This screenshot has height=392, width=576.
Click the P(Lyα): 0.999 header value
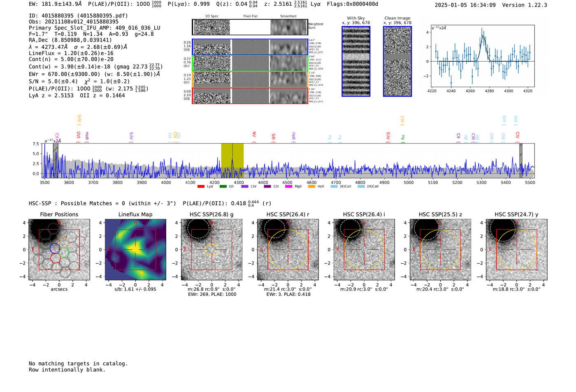coord(188,4)
